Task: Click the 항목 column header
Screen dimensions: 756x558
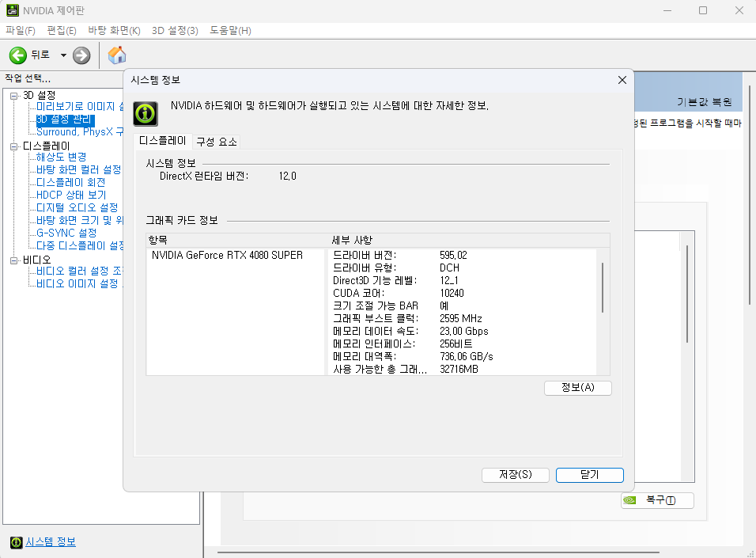Action: click(157, 240)
